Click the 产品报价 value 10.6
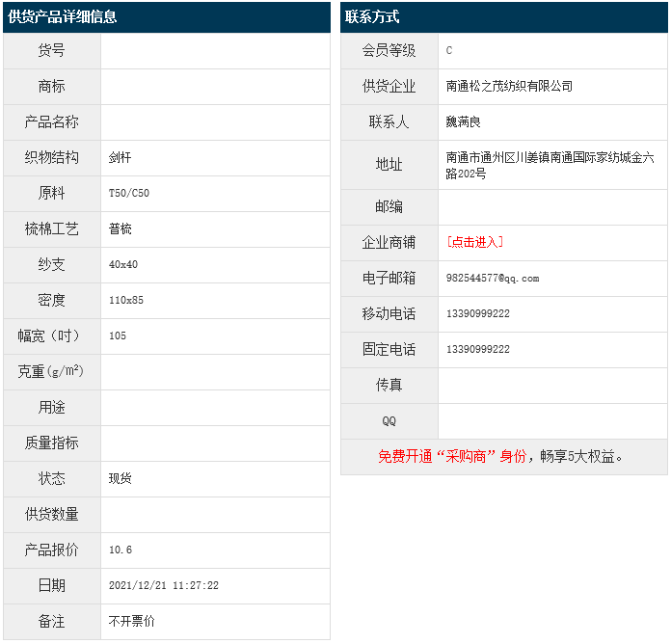671x644 pixels. coord(121,550)
